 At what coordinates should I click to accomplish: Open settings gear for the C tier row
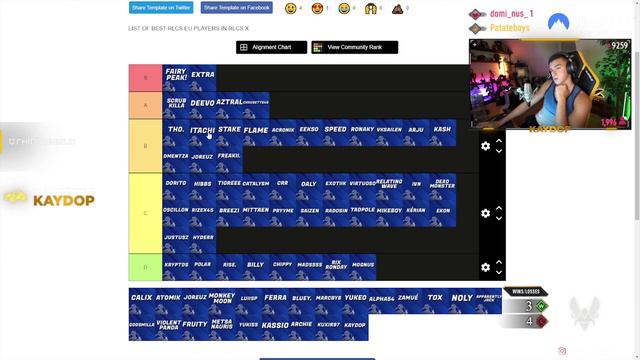point(485,213)
